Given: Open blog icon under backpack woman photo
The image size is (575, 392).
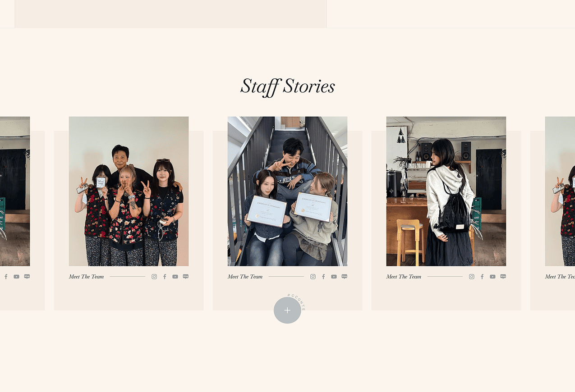Looking at the screenshot, I should (503, 277).
